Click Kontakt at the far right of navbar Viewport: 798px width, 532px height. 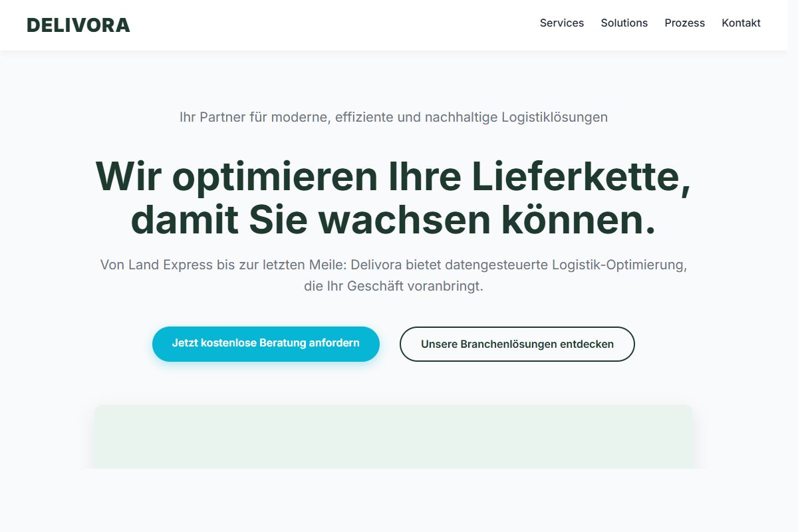[741, 23]
